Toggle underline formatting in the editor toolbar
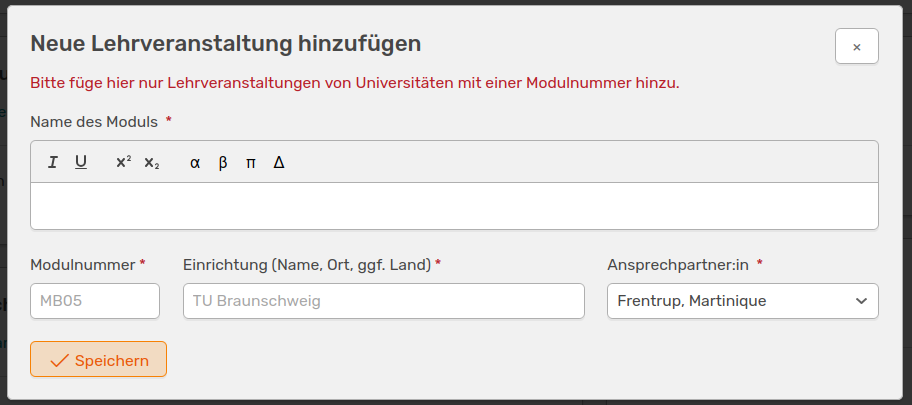The image size is (912, 405). pyautogui.click(x=81, y=162)
